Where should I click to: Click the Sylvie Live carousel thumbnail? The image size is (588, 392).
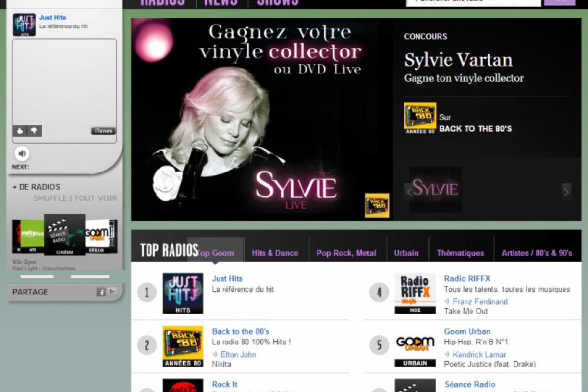point(435,190)
